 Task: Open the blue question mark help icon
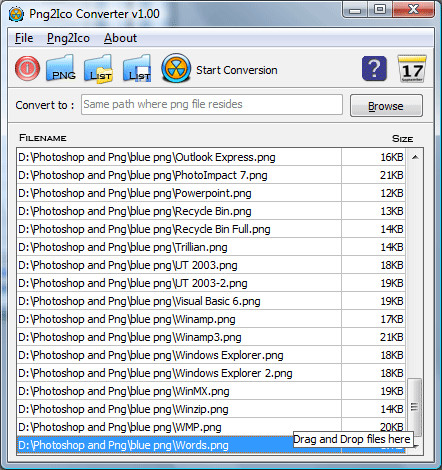pos(374,69)
